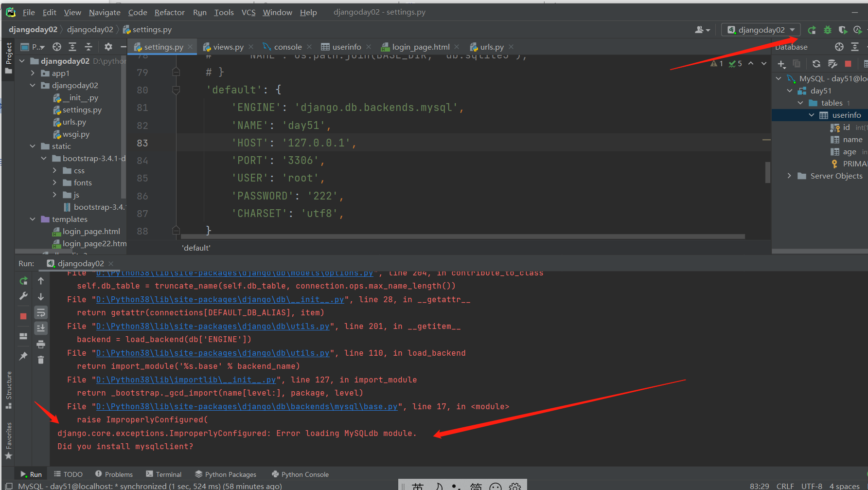
Task: Rerun djangoday02 from the top toolbar
Action: [x=812, y=30]
